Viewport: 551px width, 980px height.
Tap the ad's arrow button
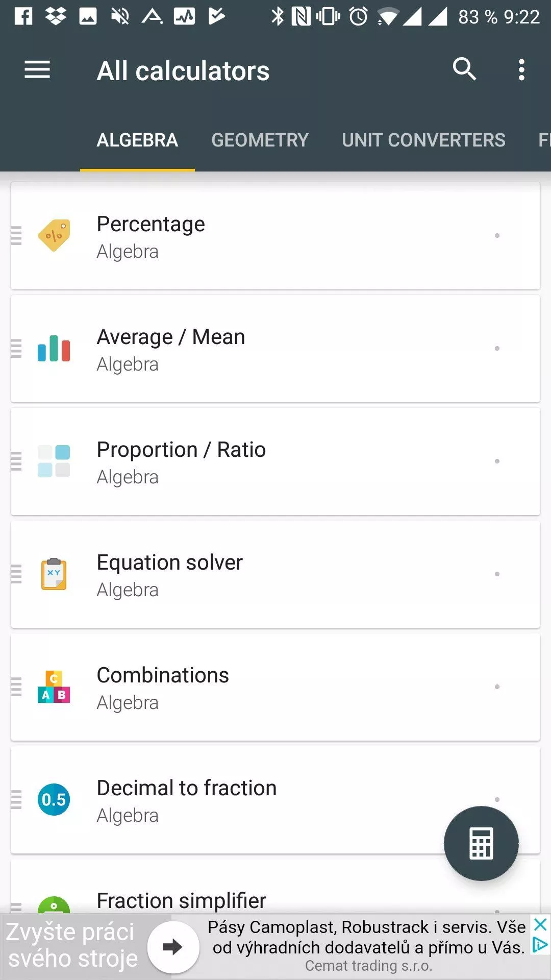173,947
